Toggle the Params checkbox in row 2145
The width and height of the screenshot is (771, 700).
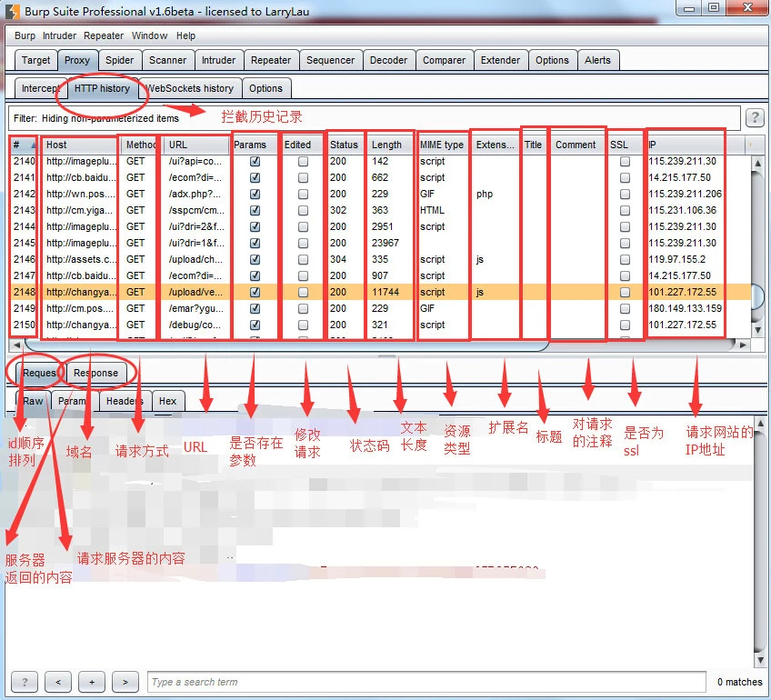coord(255,243)
